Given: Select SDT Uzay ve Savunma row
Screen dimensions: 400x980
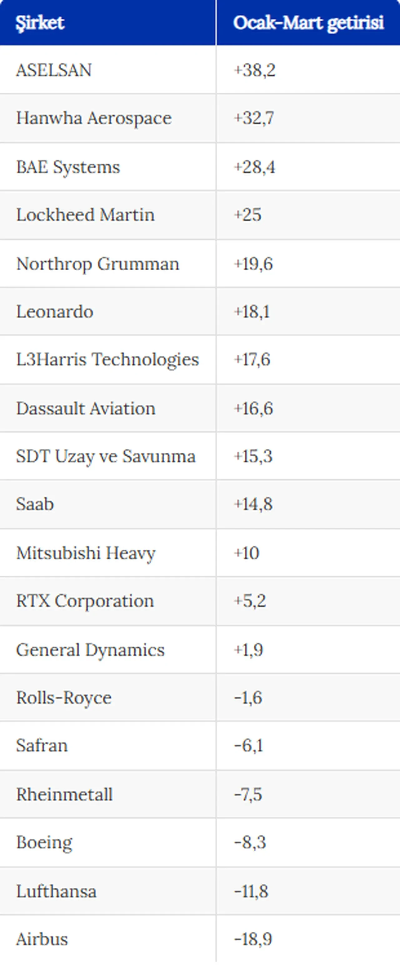Looking at the screenshot, I should click(x=106, y=456).
